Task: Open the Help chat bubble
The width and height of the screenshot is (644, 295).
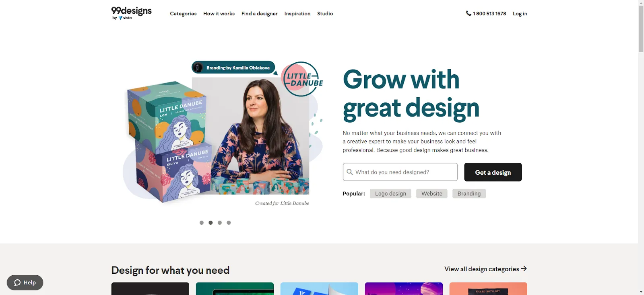Action: 25,283
